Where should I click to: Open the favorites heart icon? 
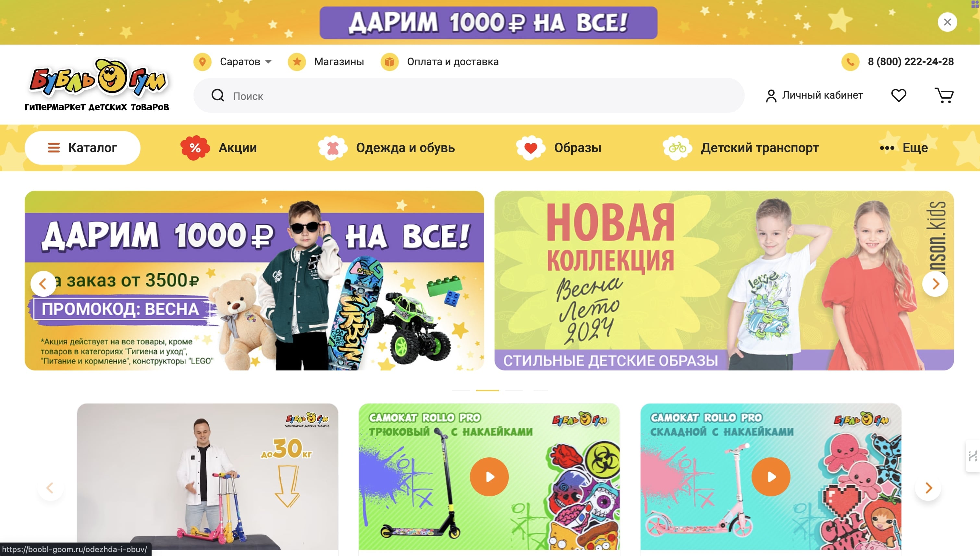tap(899, 95)
